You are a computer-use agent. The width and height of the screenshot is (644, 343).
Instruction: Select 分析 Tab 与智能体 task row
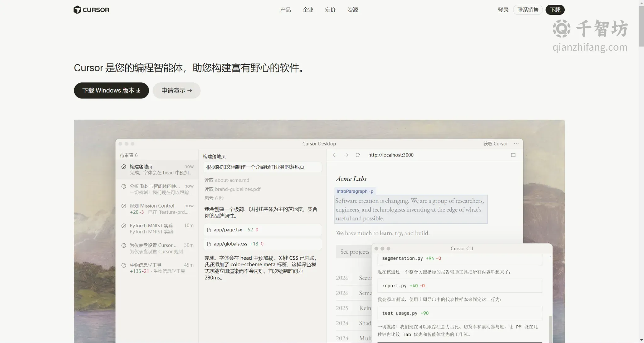pyautogui.click(x=157, y=189)
